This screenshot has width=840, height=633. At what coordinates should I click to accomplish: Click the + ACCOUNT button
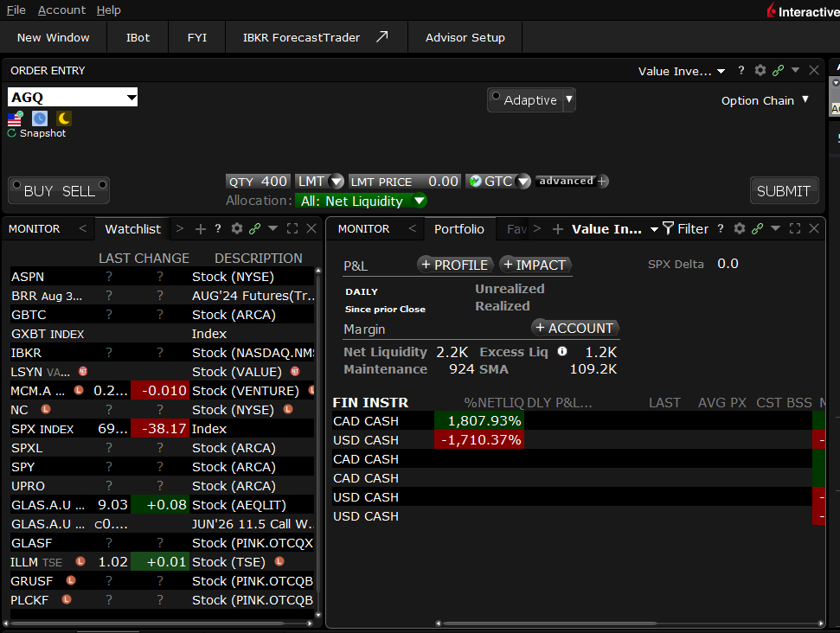click(574, 328)
